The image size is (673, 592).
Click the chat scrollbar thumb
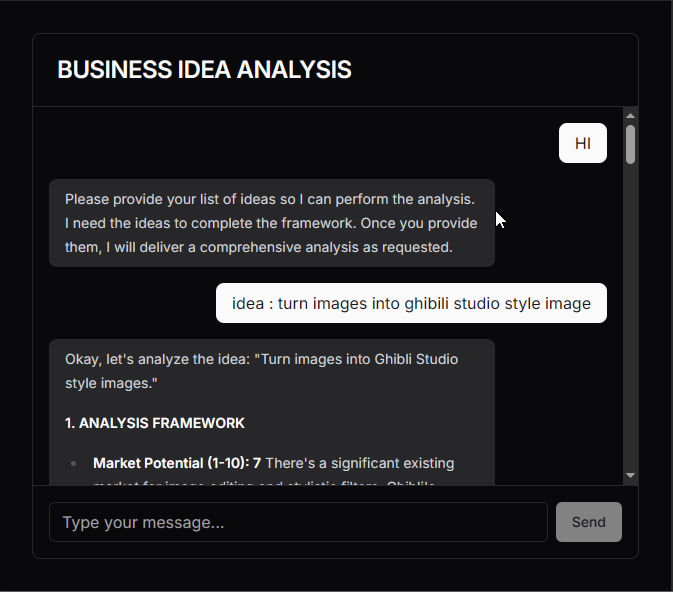pos(630,144)
